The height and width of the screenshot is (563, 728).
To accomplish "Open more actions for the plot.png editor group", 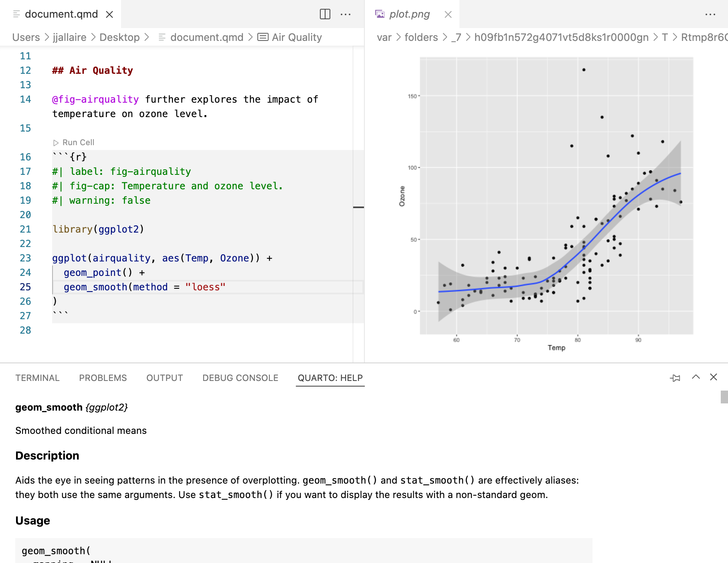I will coord(710,14).
